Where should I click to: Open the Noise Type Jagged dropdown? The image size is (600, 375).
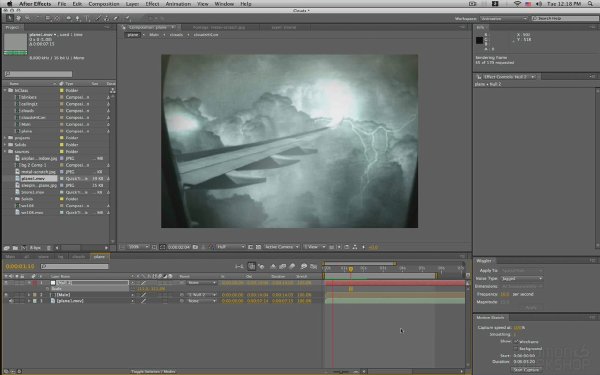point(522,279)
